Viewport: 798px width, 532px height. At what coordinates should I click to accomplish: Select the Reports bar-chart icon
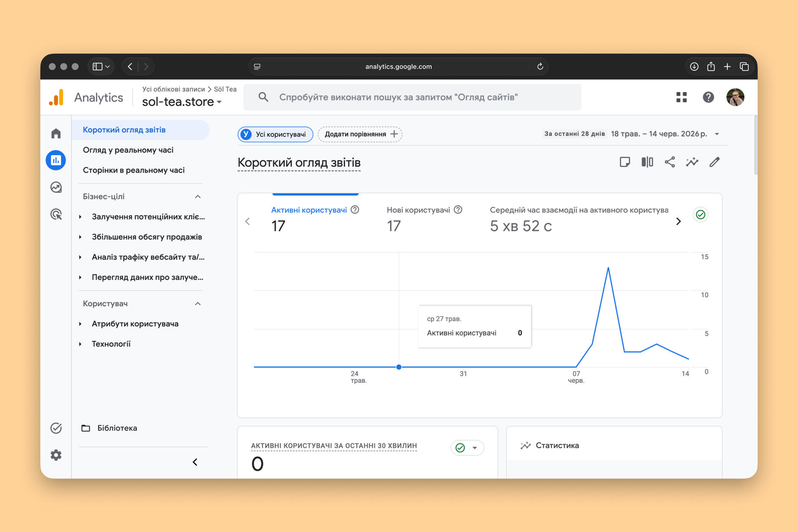56,160
